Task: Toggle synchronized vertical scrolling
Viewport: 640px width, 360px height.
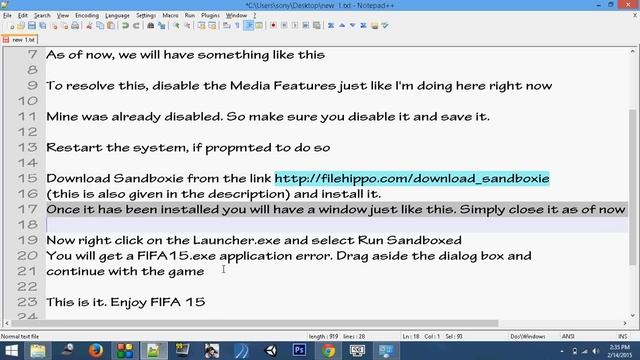Action: click(201, 26)
